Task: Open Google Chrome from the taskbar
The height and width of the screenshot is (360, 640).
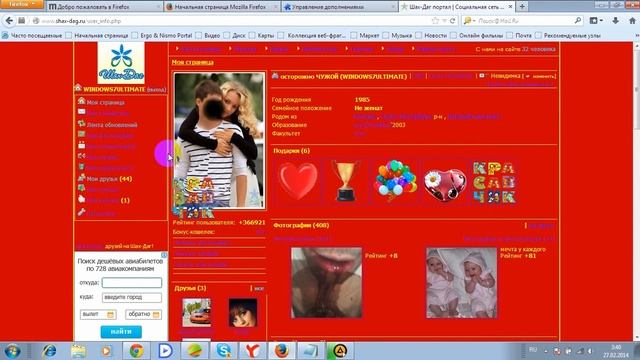Action: (x=136, y=351)
